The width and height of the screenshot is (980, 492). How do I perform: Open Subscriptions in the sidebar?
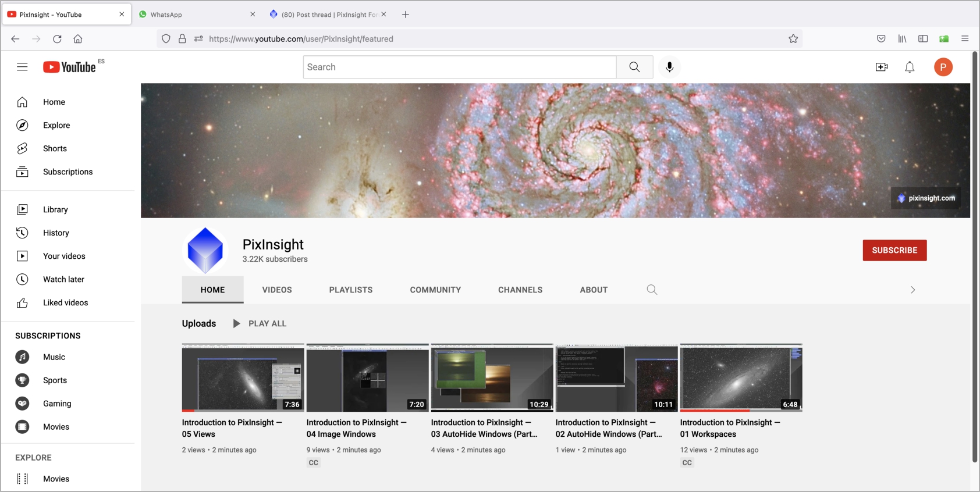pos(68,172)
